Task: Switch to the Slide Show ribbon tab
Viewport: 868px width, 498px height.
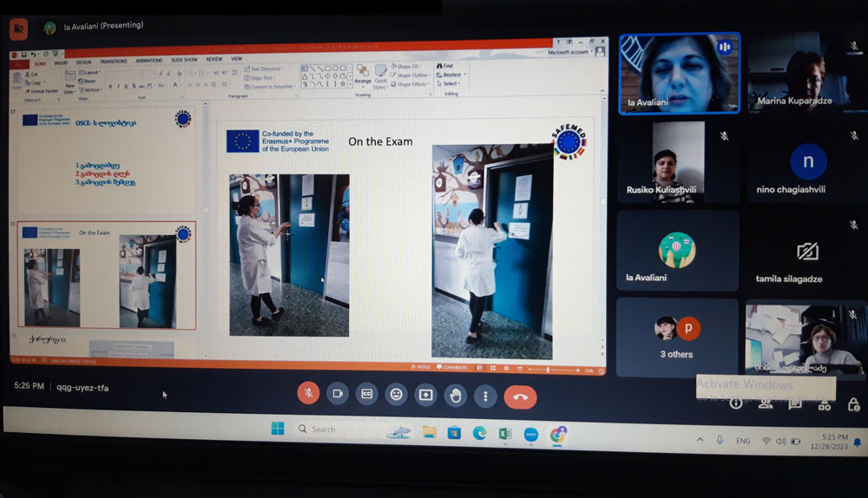Action: [183, 61]
